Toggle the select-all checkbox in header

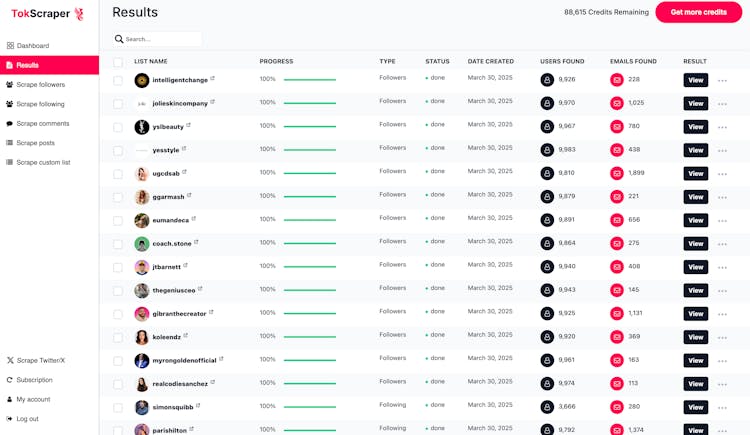tap(118, 62)
